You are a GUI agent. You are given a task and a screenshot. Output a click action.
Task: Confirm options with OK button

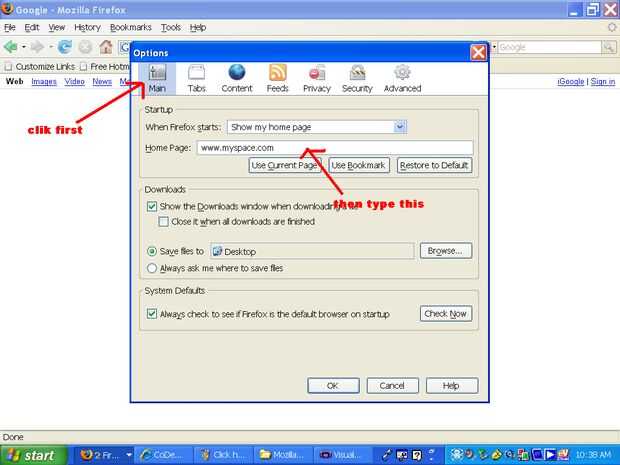[333, 386]
